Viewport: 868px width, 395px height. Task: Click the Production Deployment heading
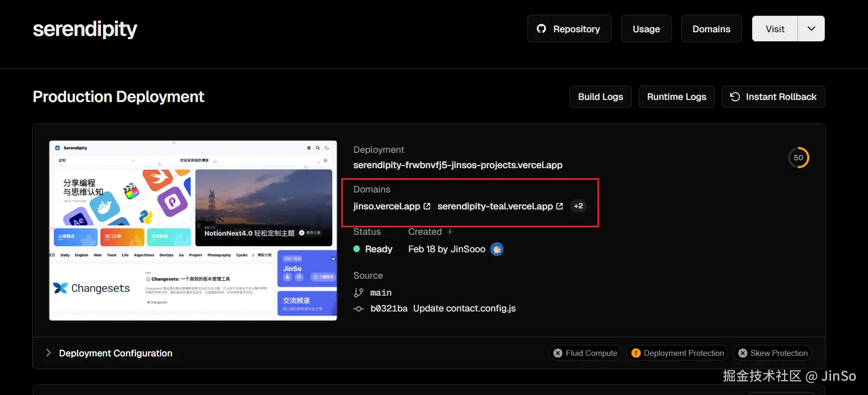118,97
